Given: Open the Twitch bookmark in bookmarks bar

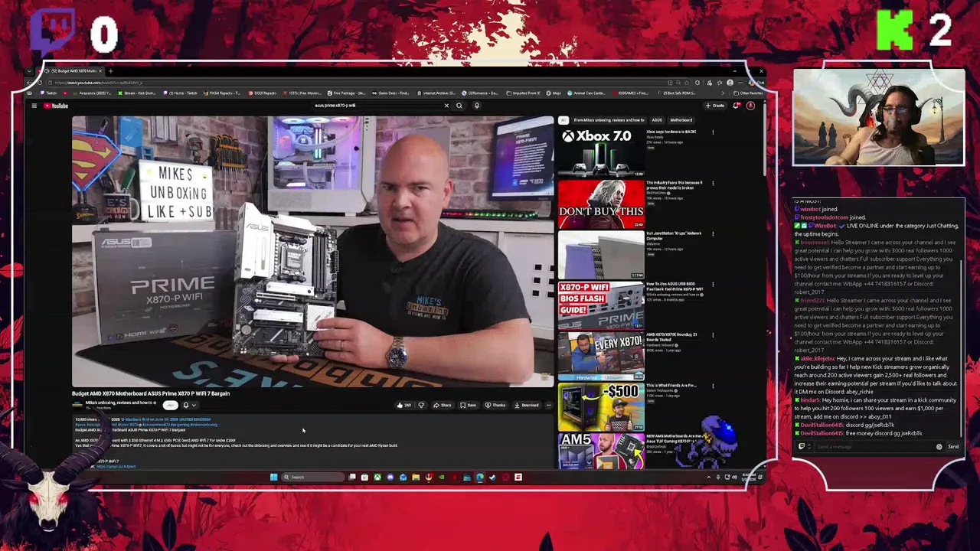Looking at the screenshot, I should tap(50, 93).
